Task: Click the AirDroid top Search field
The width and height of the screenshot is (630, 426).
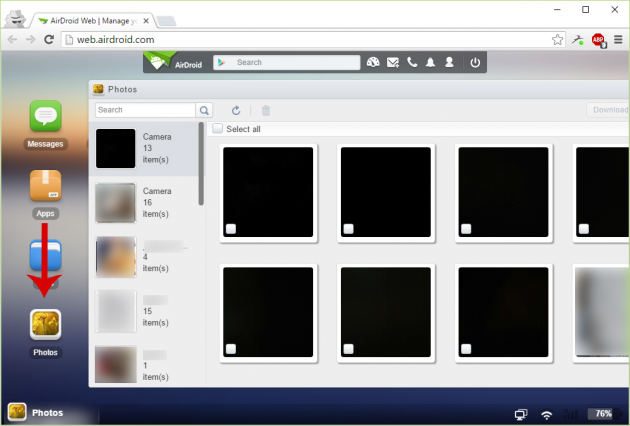Action: [x=286, y=62]
